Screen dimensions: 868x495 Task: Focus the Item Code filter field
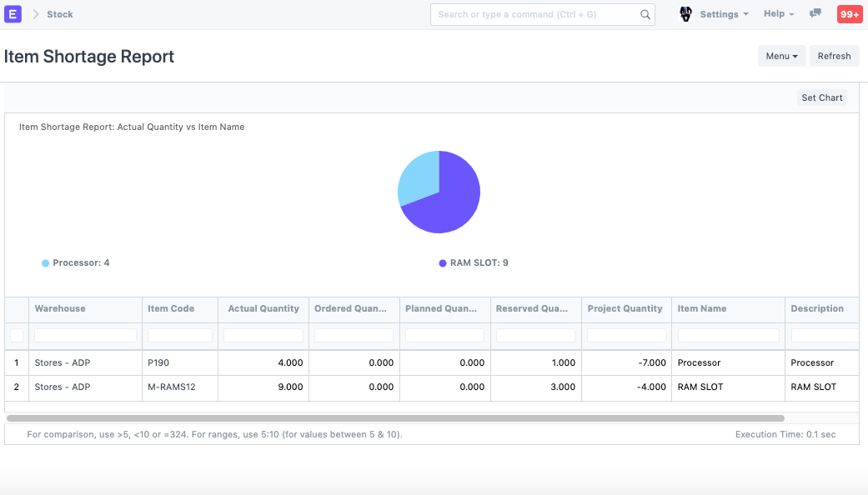[x=179, y=335]
